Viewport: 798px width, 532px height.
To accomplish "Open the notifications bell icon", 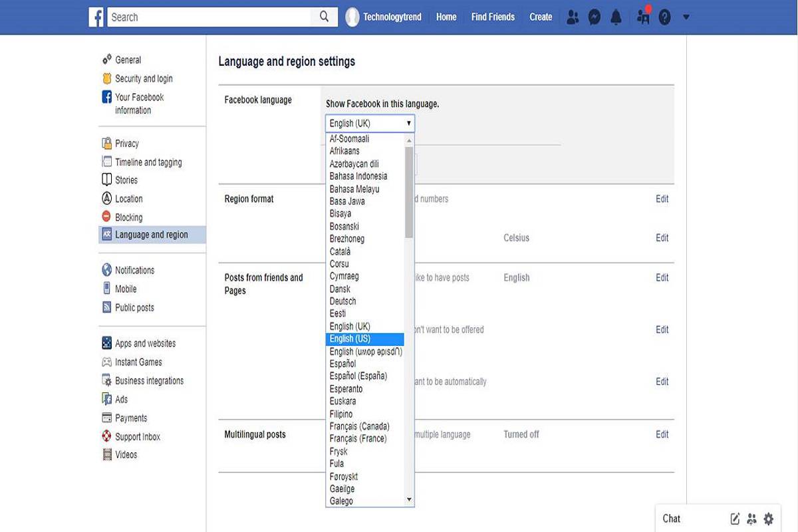I will 616,17.
